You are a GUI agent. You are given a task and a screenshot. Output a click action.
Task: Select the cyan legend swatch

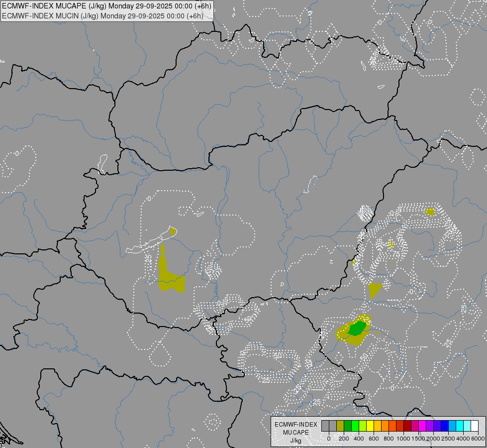(x=460, y=426)
